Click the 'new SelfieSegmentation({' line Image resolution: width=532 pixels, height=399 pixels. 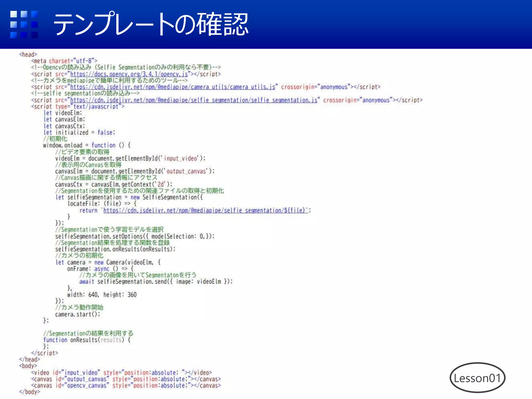[x=129, y=197]
